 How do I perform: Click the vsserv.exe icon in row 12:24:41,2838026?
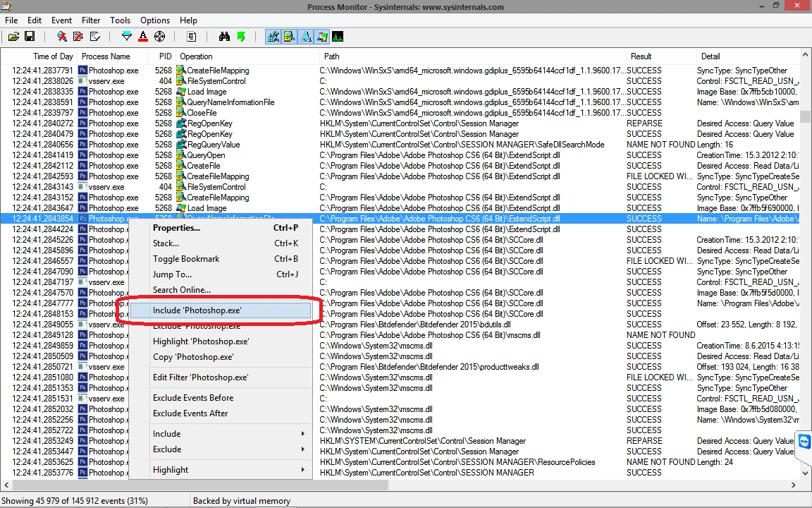point(82,81)
